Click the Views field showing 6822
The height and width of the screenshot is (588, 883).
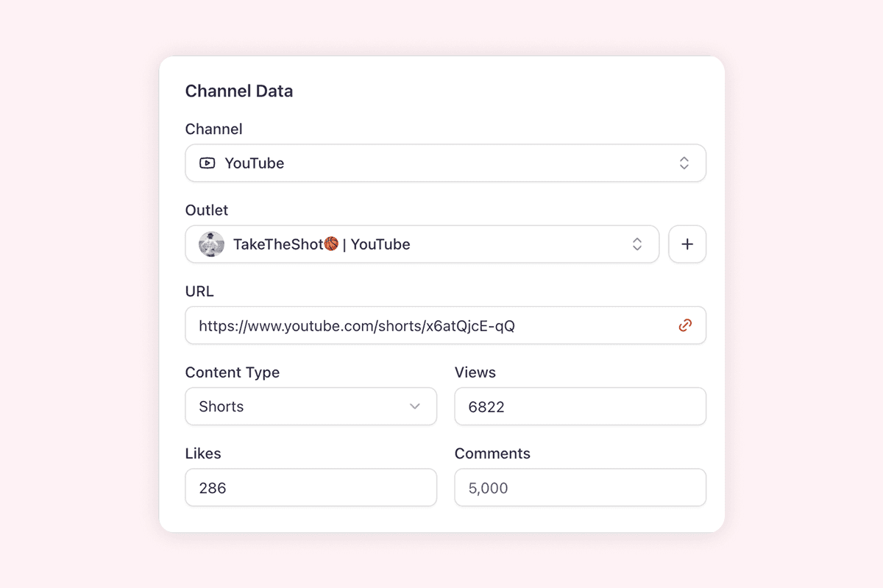(580, 406)
